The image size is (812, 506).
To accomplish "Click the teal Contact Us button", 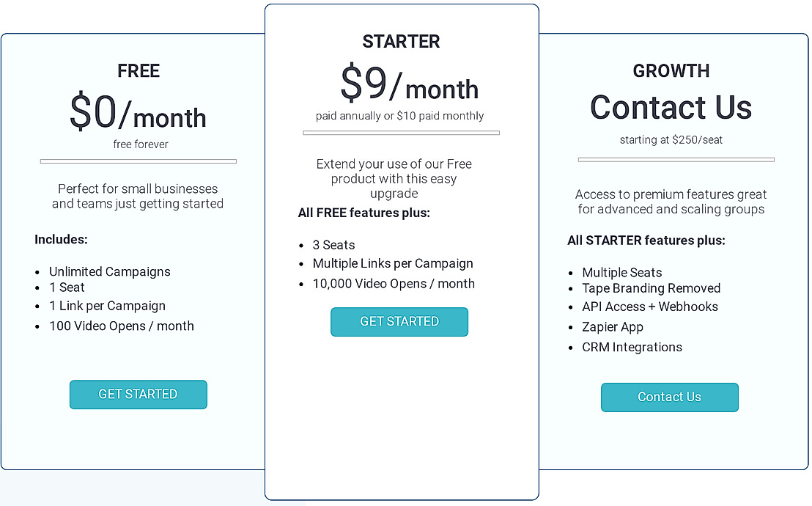I will (x=669, y=397).
